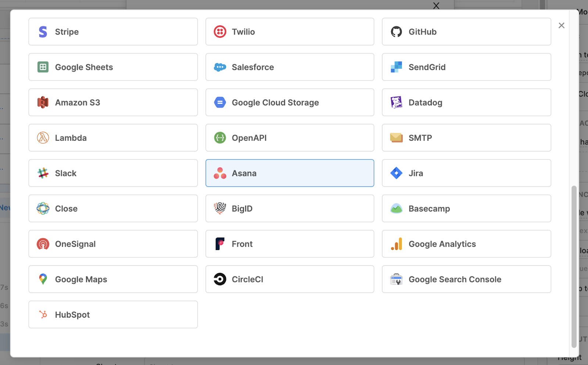Select the Datadog label
Viewport: 588px width, 365px height.
(x=426, y=102)
